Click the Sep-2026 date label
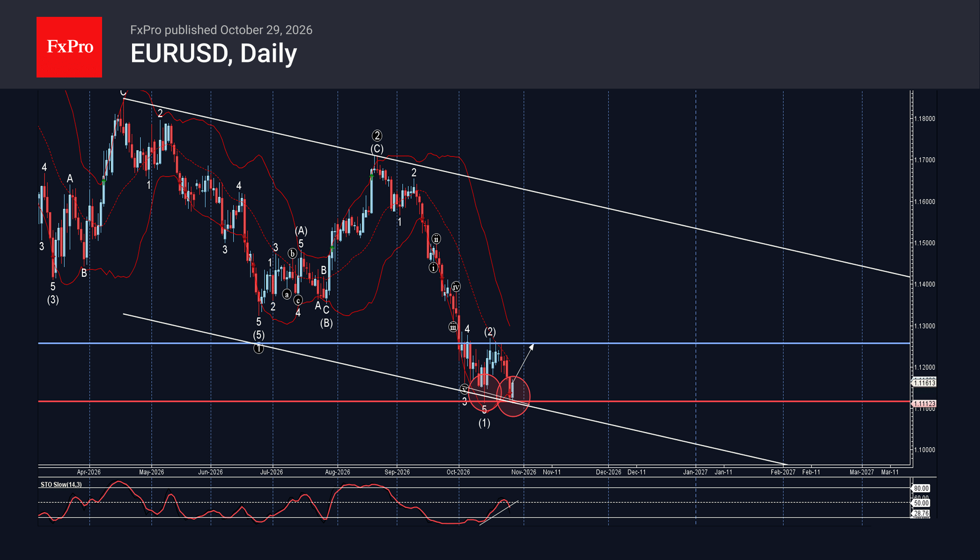This screenshot has height=560, width=980. pyautogui.click(x=397, y=472)
